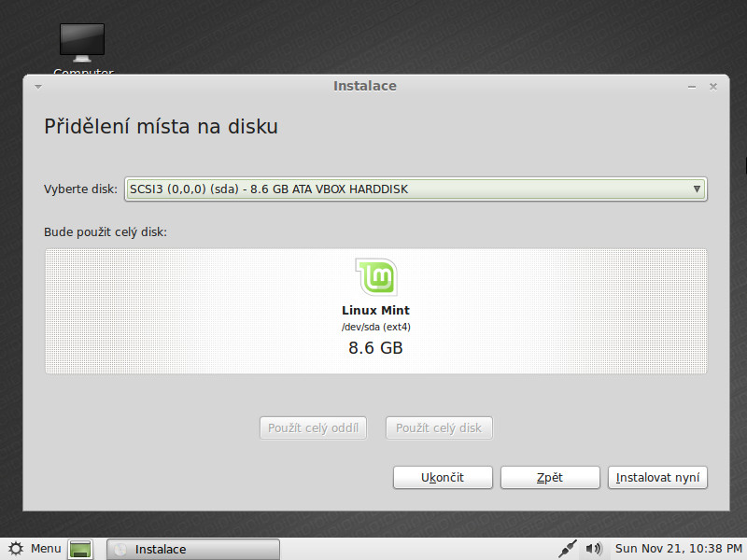Open the volume speaker tray icon

tap(594, 549)
